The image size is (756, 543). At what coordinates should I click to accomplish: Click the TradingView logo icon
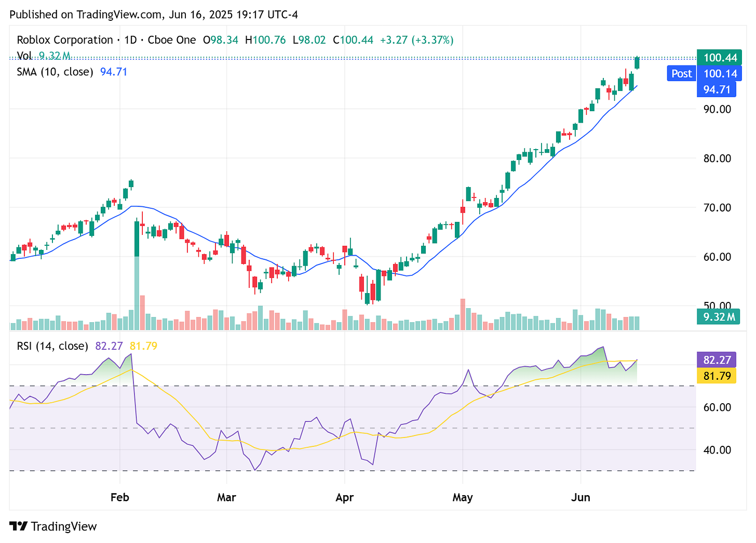(x=19, y=526)
